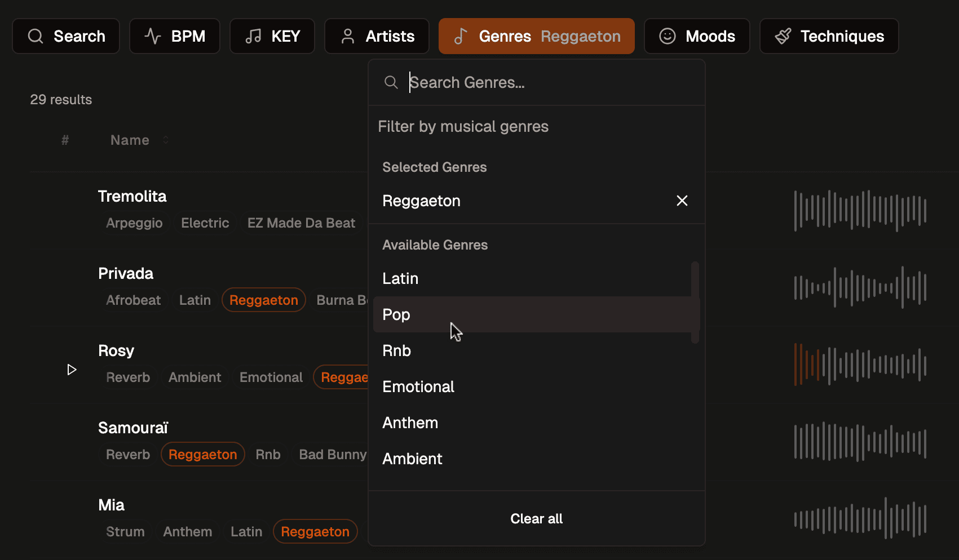This screenshot has width=959, height=560.
Task: Choose the Latin genre option
Action: coord(400,278)
